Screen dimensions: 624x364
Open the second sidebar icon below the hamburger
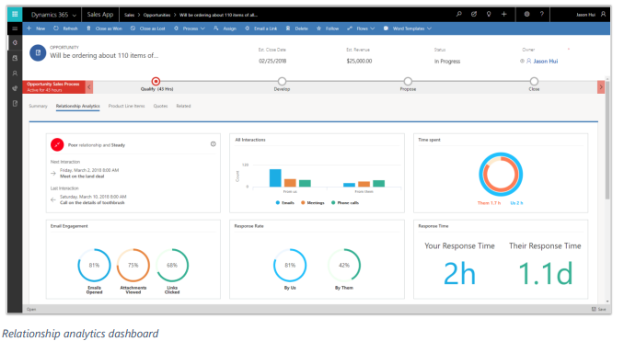15,58
